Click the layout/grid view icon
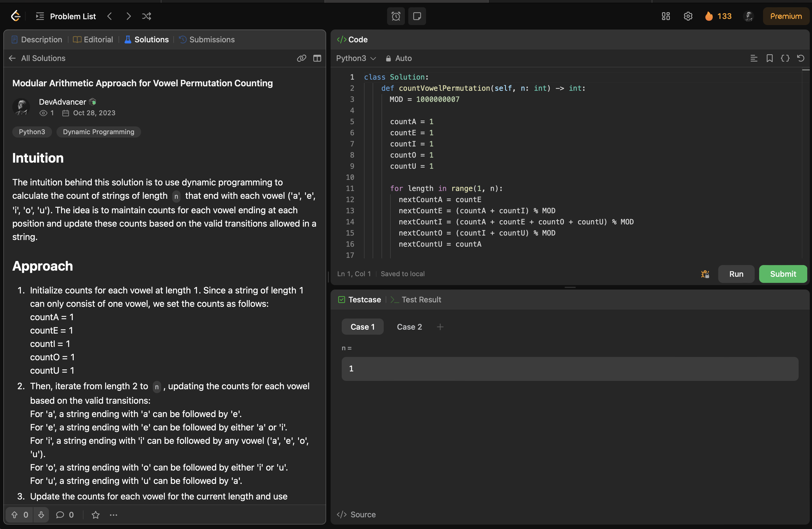 pos(665,16)
